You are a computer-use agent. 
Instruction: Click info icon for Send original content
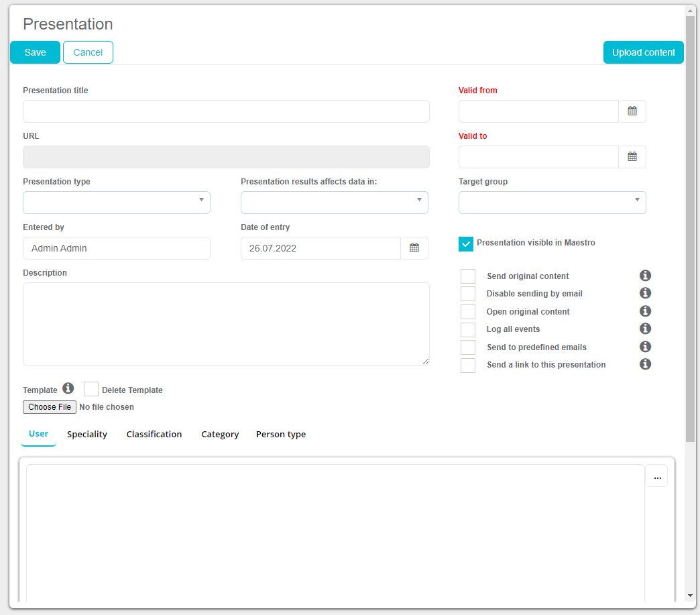[645, 276]
